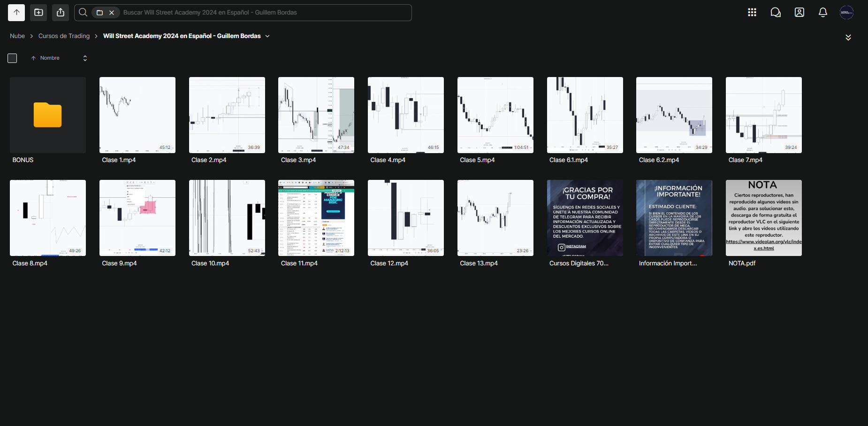The width and height of the screenshot is (868, 426).
Task: Select the Clase 13.mp4 thumbnail
Action: [495, 218]
